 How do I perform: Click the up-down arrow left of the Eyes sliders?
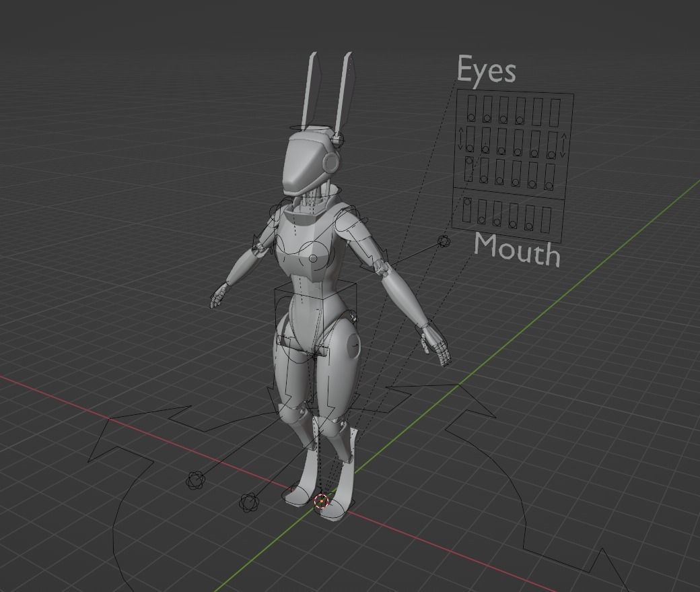point(462,139)
